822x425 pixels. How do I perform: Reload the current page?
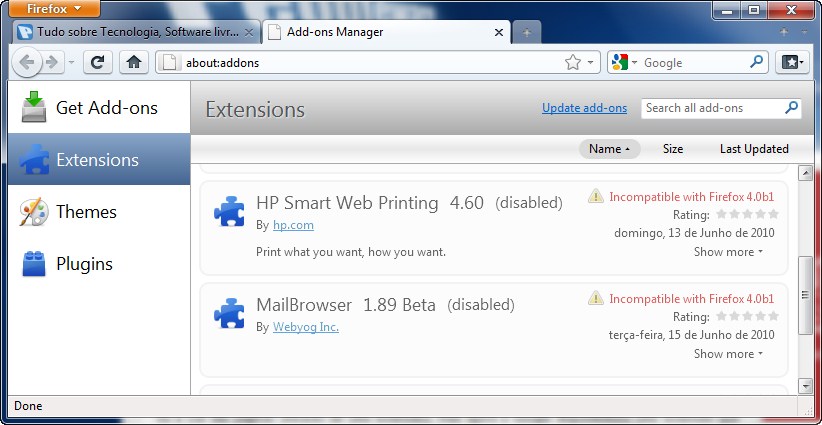[x=98, y=63]
